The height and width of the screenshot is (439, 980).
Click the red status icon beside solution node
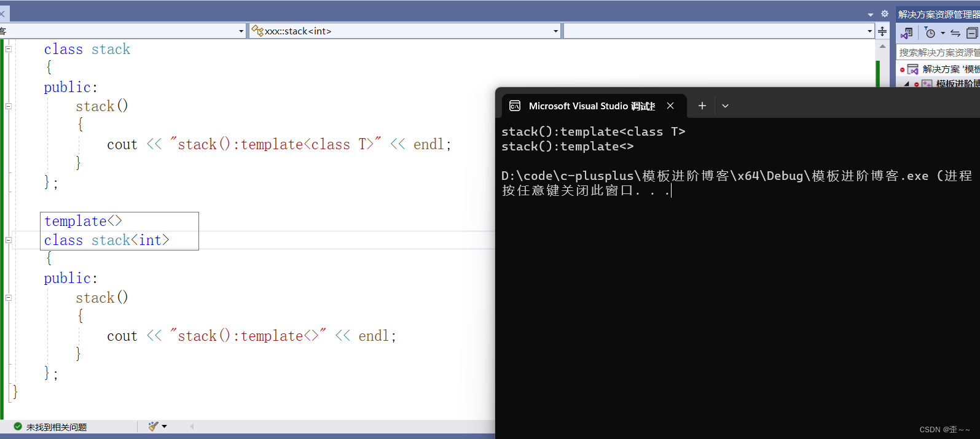pyautogui.click(x=902, y=70)
